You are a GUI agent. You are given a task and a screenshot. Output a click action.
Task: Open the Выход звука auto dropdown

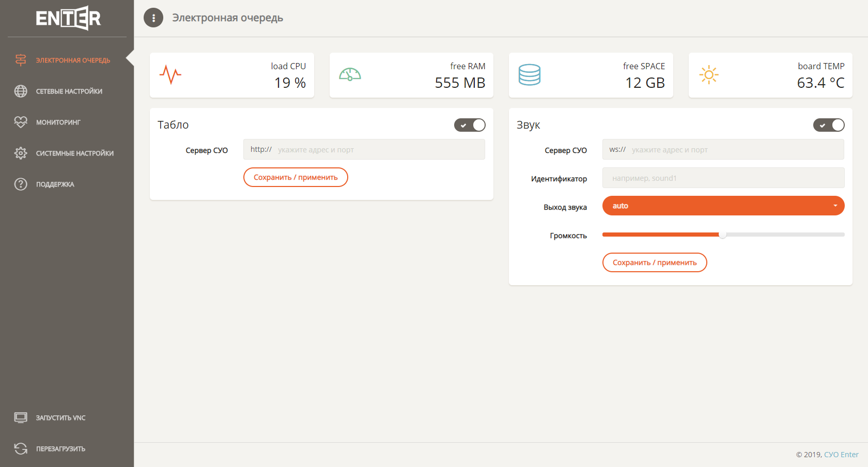[x=723, y=206]
